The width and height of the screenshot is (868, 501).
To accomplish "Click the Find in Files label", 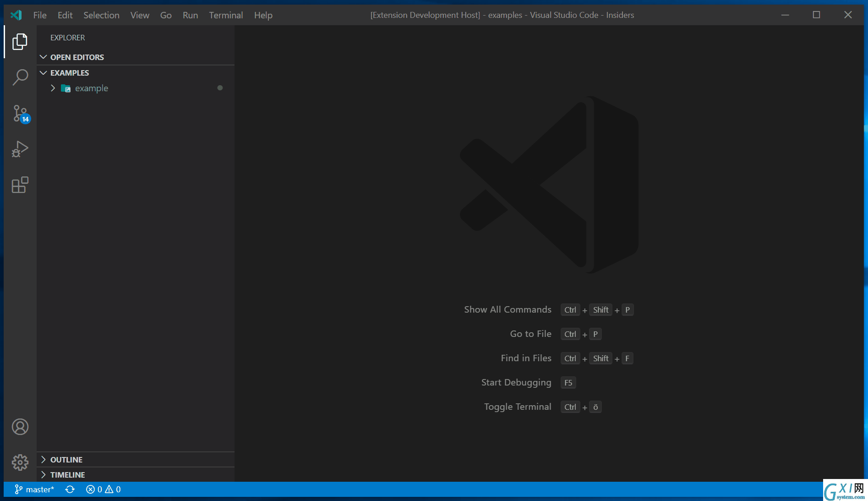I will 526,358.
